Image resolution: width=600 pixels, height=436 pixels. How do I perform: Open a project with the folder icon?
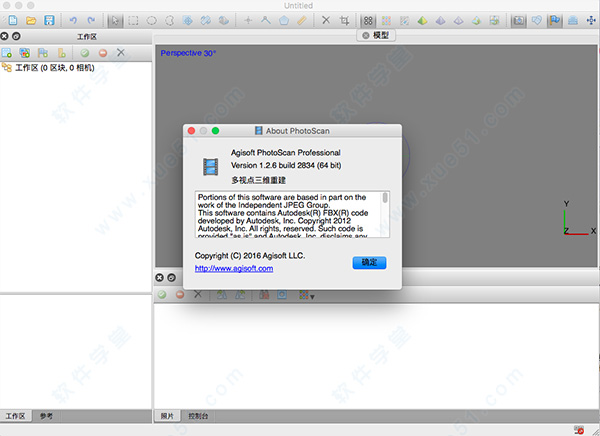point(31,20)
